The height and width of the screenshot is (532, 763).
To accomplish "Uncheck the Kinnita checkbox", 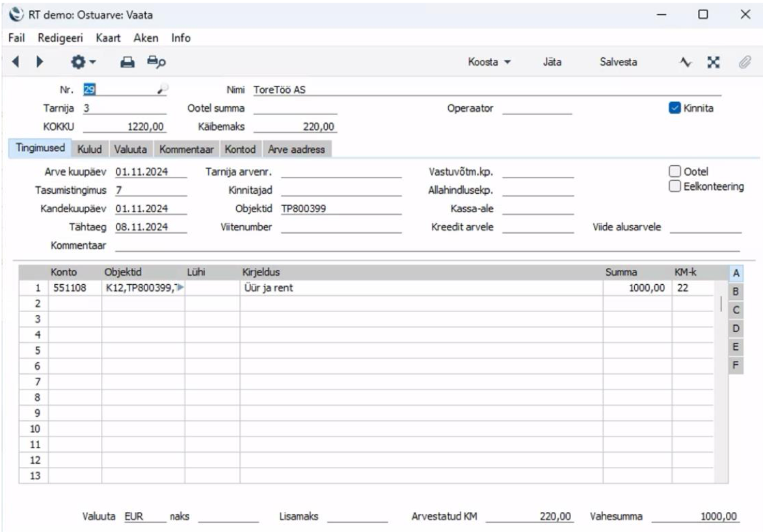I will pyautogui.click(x=674, y=109).
